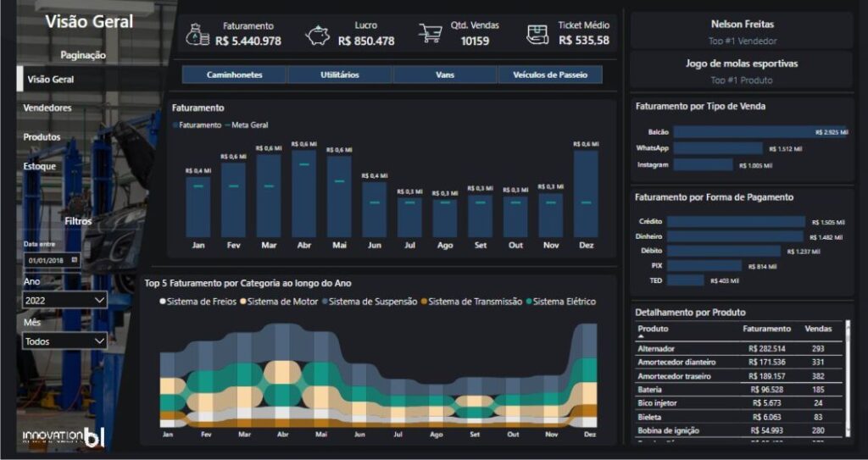Expand the Mês dropdown showing Todos
The width and height of the screenshot is (868, 460).
tap(64, 341)
